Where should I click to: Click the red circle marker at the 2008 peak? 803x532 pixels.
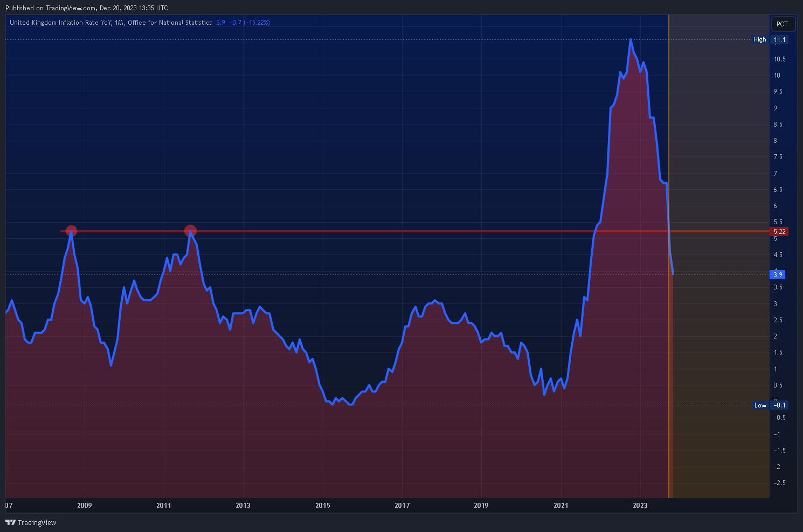71,231
